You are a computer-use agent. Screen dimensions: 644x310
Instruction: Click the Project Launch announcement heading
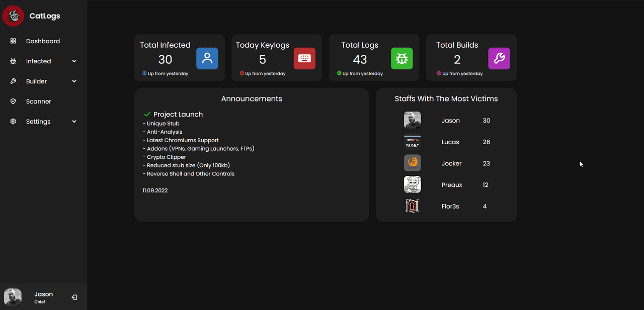pyautogui.click(x=178, y=115)
